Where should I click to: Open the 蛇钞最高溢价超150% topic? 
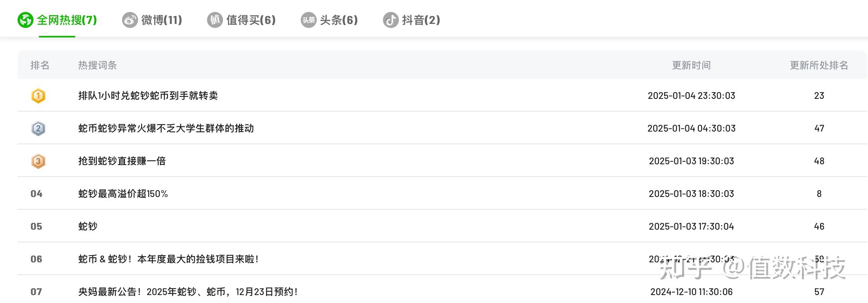pos(123,194)
